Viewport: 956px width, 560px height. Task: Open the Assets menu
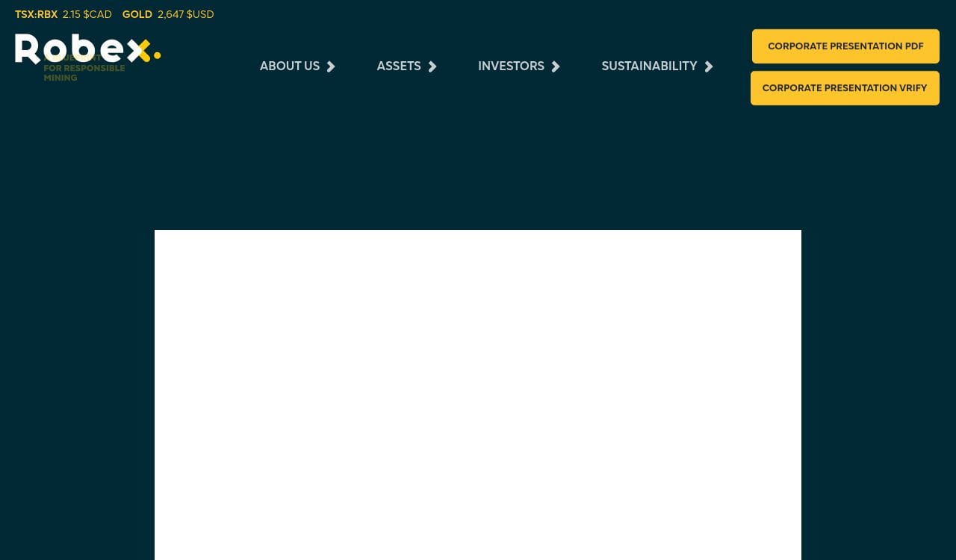399,66
